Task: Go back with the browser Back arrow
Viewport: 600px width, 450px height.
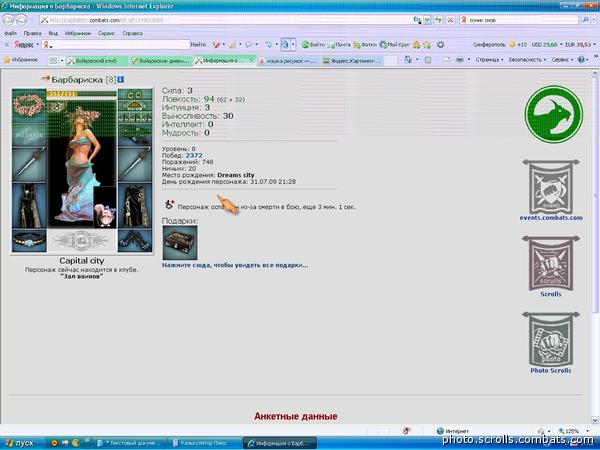Action: point(8,20)
